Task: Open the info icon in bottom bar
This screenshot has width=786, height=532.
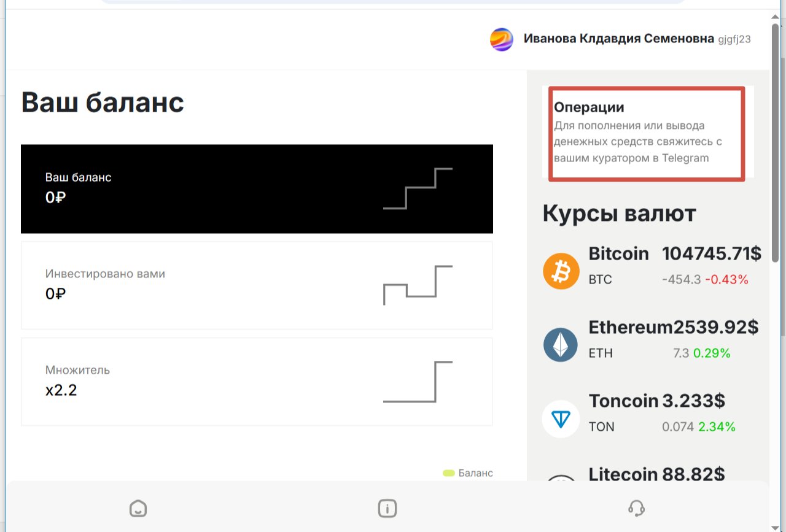Action: (387, 508)
